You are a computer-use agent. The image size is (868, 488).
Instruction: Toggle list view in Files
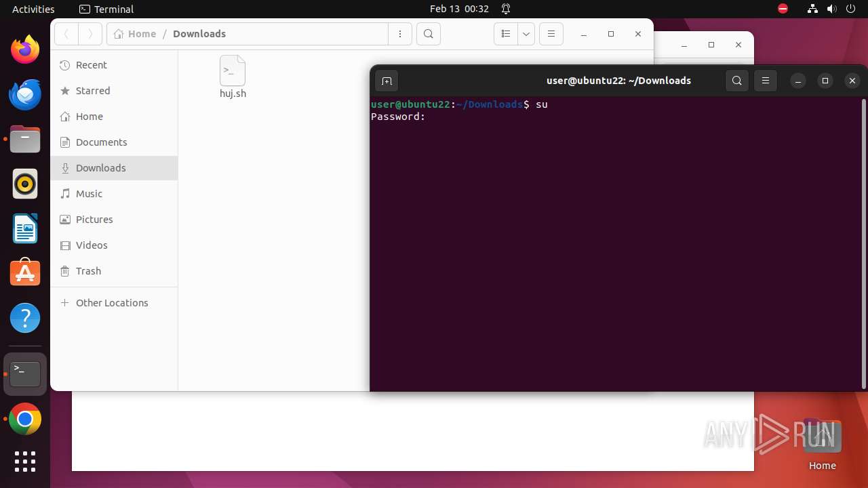click(x=506, y=34)
